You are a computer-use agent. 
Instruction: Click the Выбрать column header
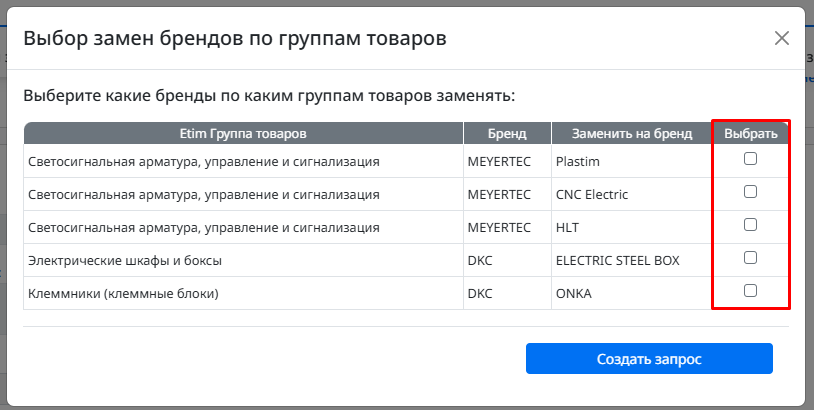point(751,133)
